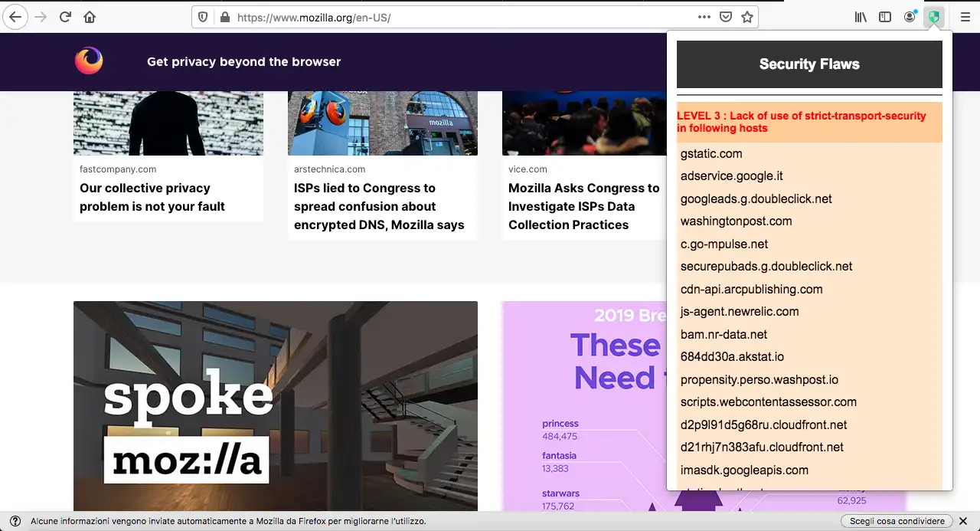This screenshot has height=531, width=980.
Task: Open the Firefox hamburger menu
Action: click(x=965, y=17)
